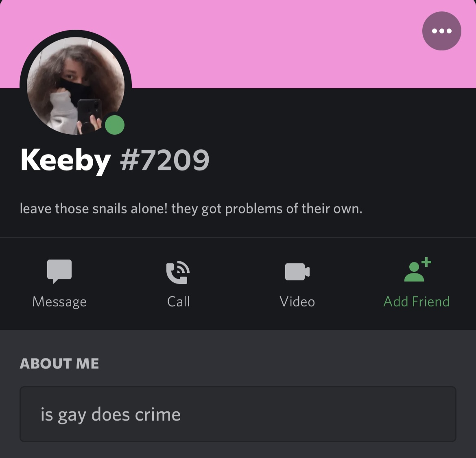Screen dimensions: 476x458
Task: Click the custom status about snails
Action: click(x=191, y=209)
